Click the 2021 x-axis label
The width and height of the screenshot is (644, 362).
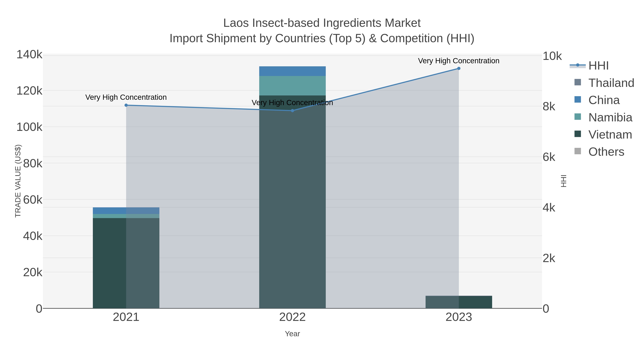pos(126,317)
